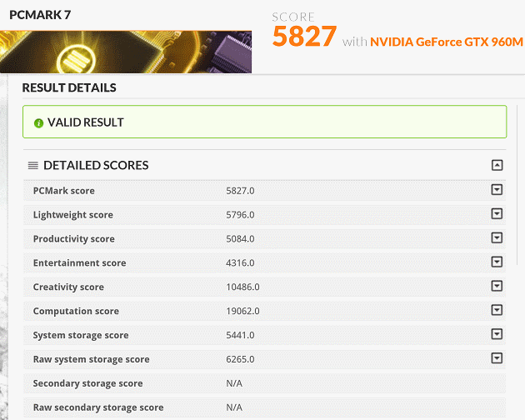Image resolution: width=525 pixels, height=420 pixels.
Task: Select the Raw system storage score label
Action: [91, 359]
